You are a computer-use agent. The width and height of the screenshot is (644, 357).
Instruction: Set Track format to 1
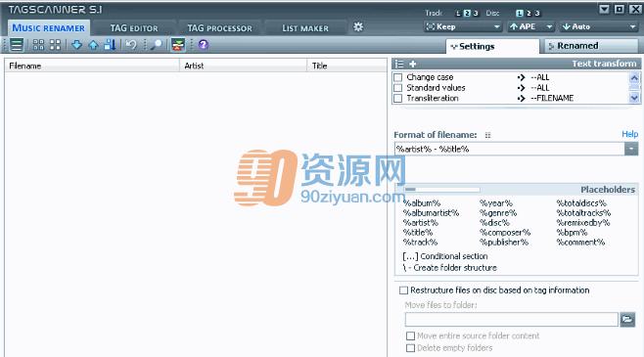pos(458,13)
